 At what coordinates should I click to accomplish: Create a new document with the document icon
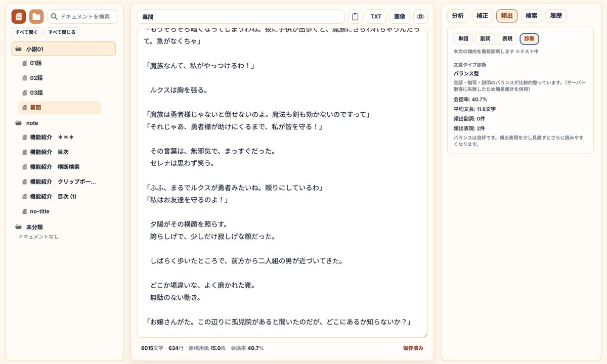click(19, 17)
